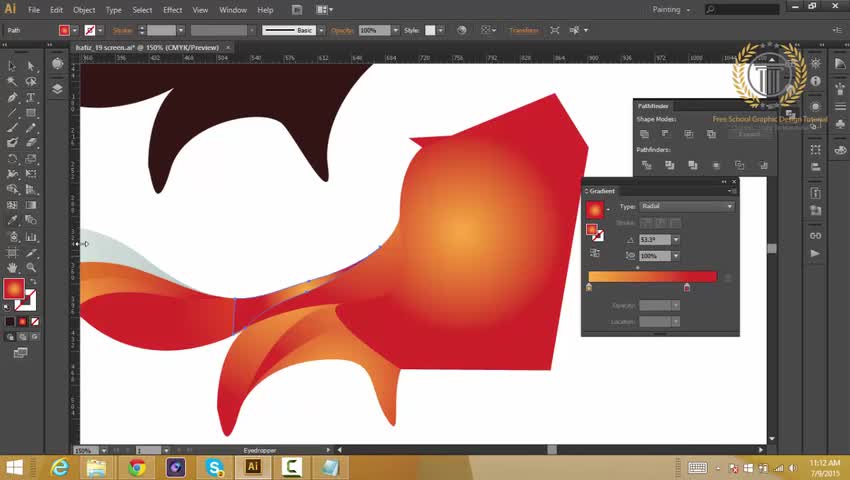Image resolution: width=850 pixels, height=480 pixels.
Task: Select the Column Graph tool
Action: point(31,236)
